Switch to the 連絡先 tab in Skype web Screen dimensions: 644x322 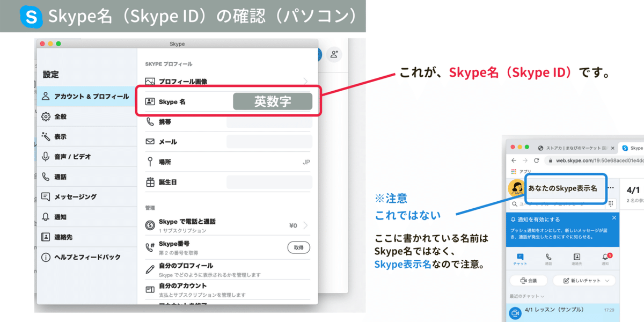pyautogui.click(x=577, y=260)
